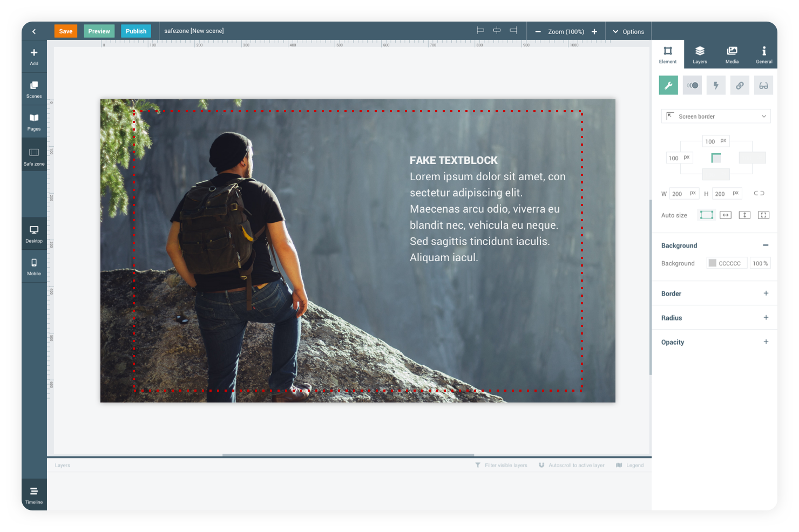Switch to the Layers tab
Image resolution: width=799 pixels, height=532 pixels.
pyautogui.click(x=700, y=54)
